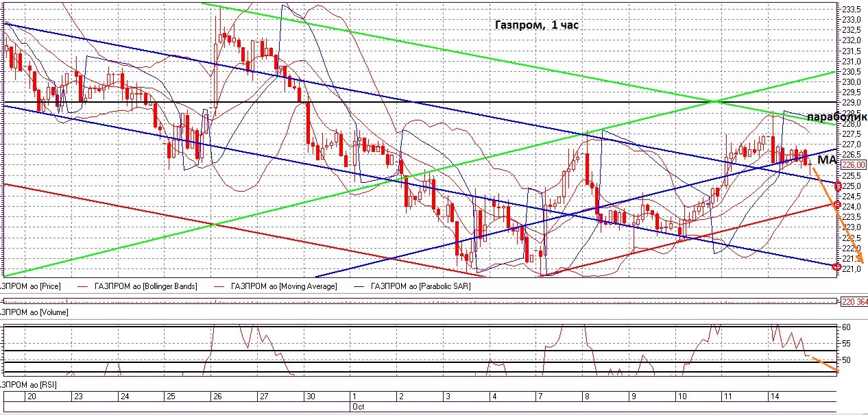The image size is (868, 415).
Task: Select date 11 on the time axis
Action: tap(727, 397)
